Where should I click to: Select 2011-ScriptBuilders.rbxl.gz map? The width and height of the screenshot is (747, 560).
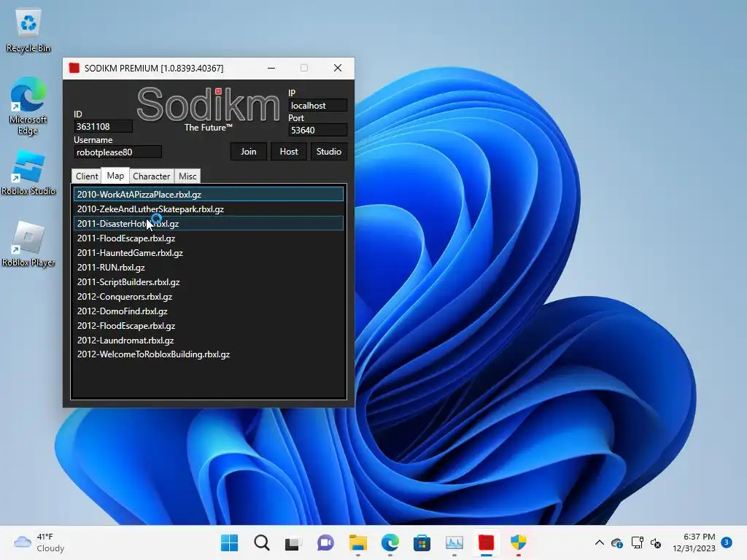coord(208,282)
